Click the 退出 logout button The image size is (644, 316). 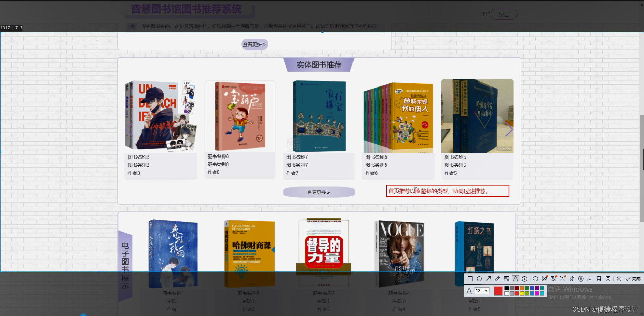(x=504, y=14)
